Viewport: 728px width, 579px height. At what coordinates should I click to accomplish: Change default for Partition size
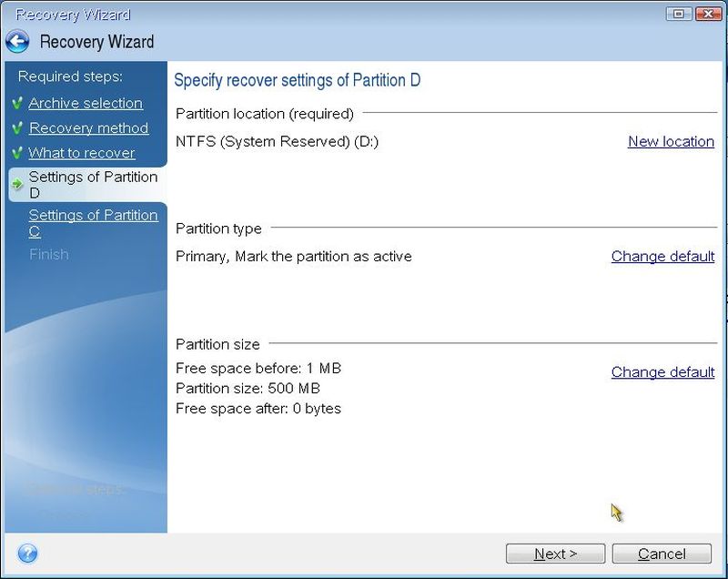pos(662,372)
